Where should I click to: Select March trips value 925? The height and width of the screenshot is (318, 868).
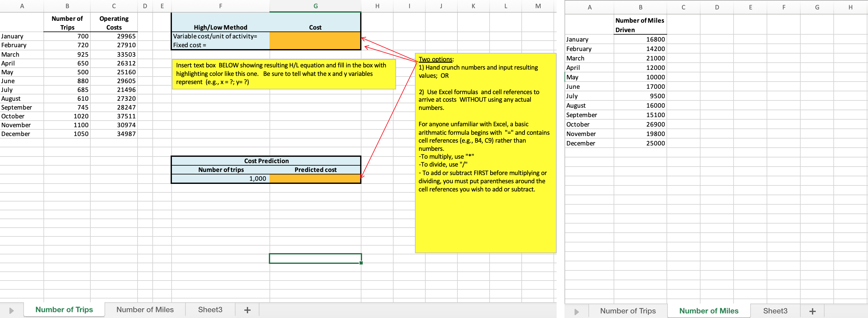point(67,54)
